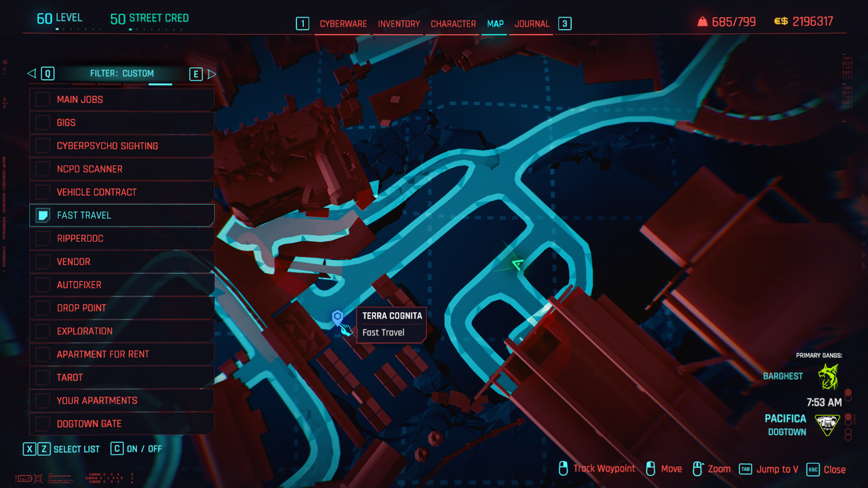868x488 pixels.
Task: Click the Track Waypoint mouse icon
Action: [x=562, y=469]
